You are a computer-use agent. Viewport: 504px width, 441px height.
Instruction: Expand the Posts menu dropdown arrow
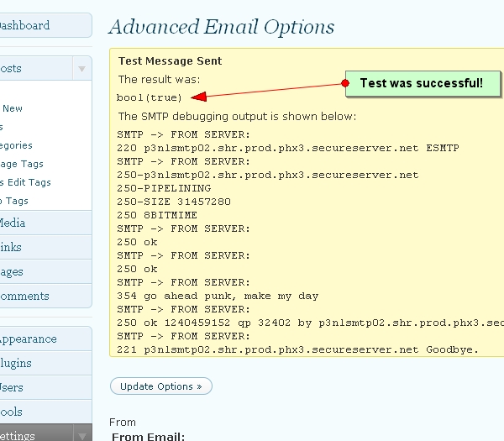[81, 69]
